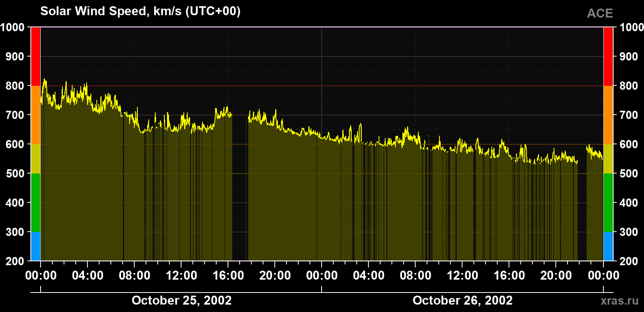Screen dimensions: 644x312
Task: Click the 00:00 tick label starting October 26
Action: 322,276
